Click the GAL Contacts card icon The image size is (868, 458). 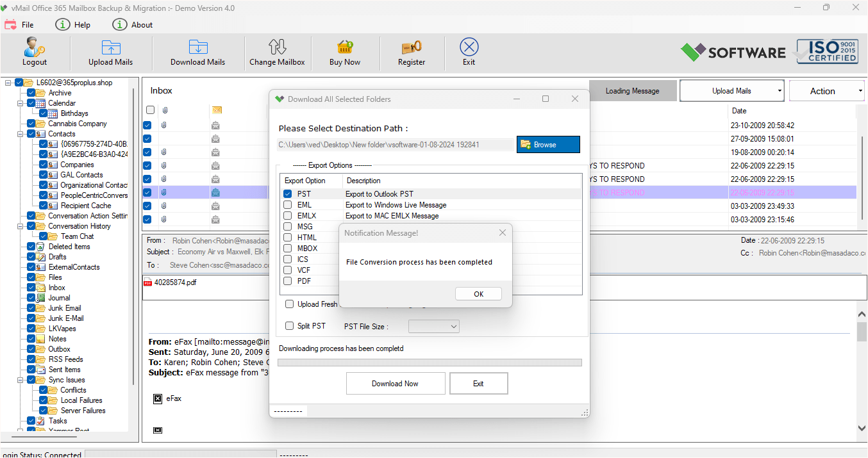[x=53, y=175]
